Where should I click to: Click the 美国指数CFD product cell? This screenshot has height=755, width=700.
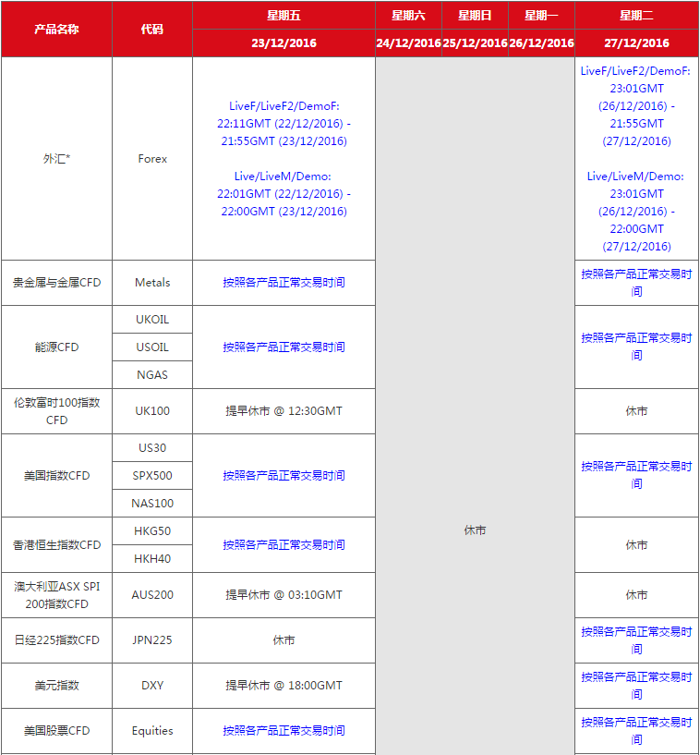tap(56, 476)
